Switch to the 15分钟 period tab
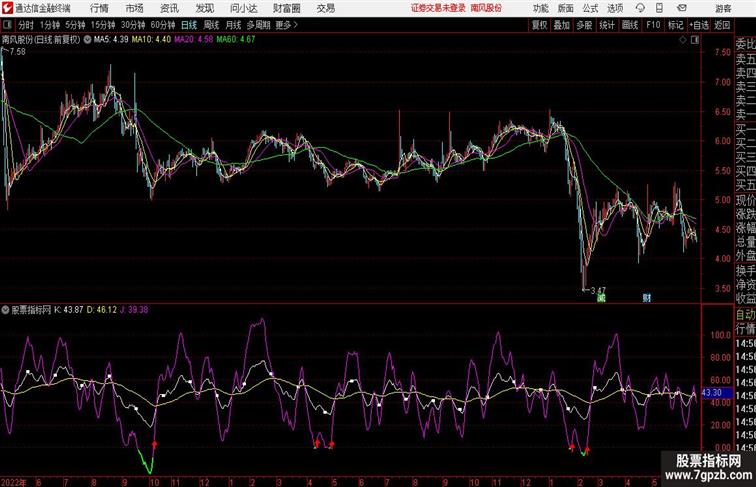Image resolution: width=756 pixels, height=487 pixels. coord(103,25)
